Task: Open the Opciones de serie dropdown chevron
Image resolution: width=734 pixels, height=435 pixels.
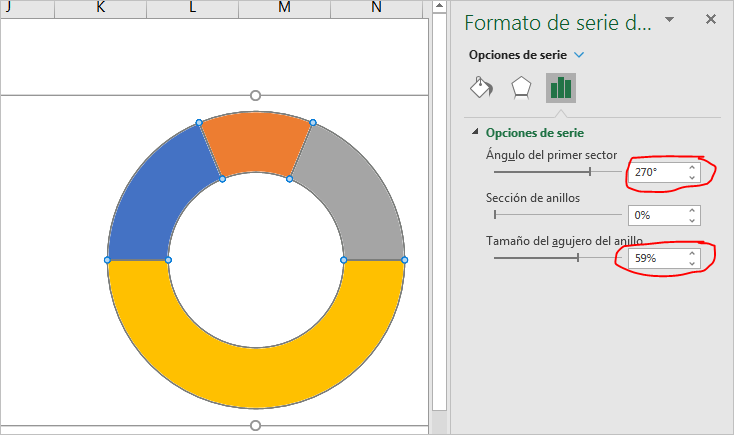Action: pyautogui.click(x=579, y=55)
